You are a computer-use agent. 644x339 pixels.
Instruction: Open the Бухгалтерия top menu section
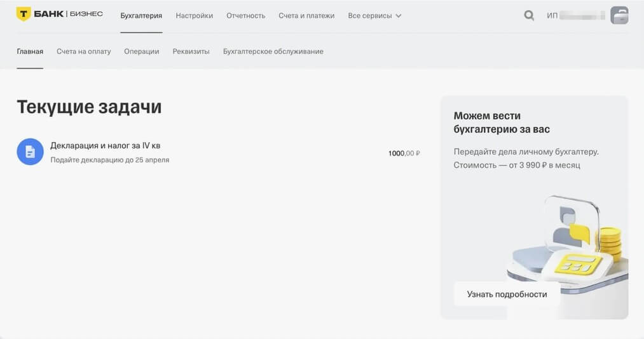click(x=141, y=15)
